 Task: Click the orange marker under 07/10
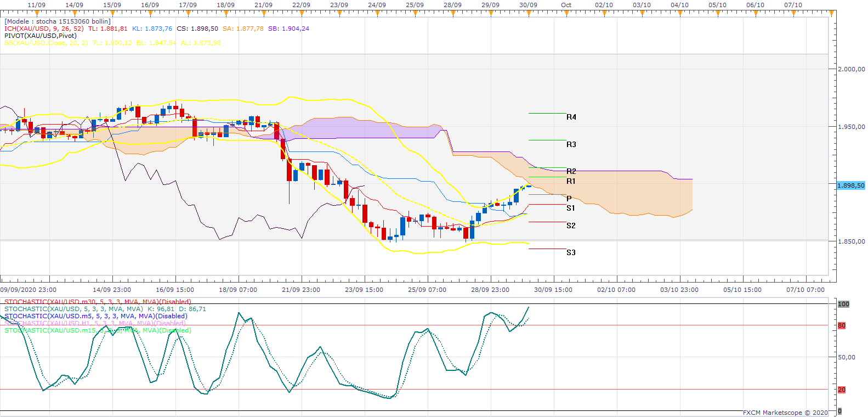793,13
